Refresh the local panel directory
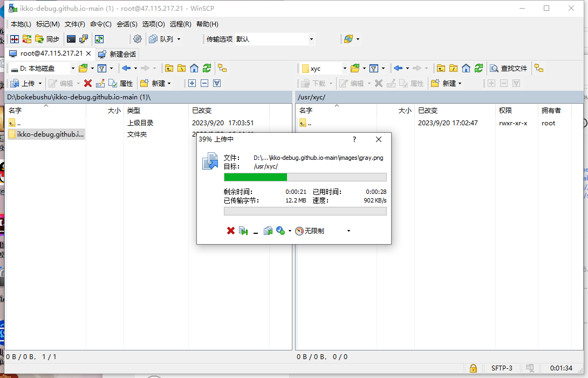The height and width of the screenshot is (378, 588). (207, 68)
